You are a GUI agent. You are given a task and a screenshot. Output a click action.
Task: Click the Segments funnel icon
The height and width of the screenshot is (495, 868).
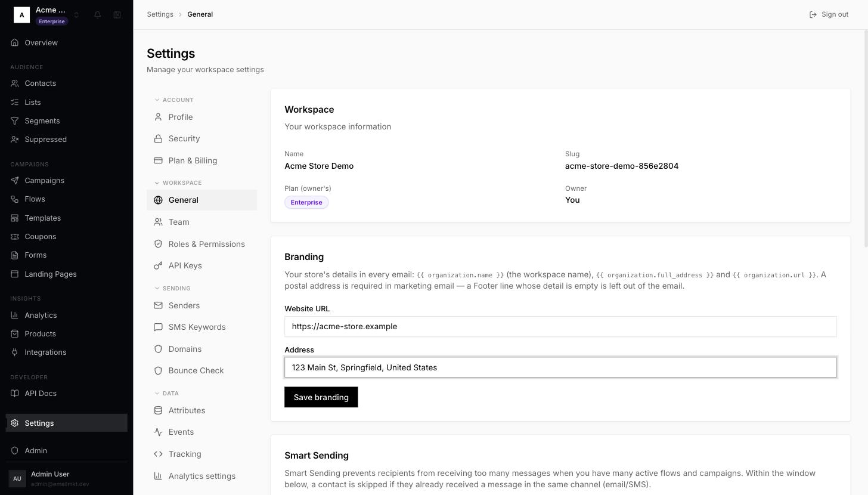(x=15, y=121)
